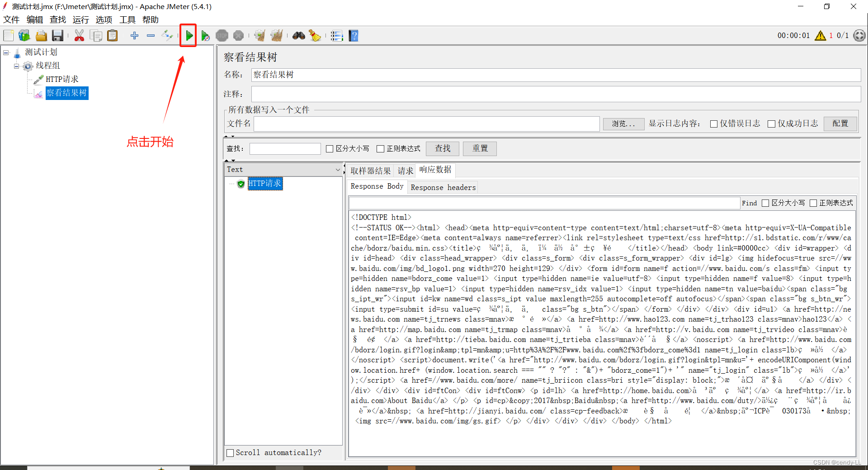Select 测试计划 root node
Image resolution: width=868 pixels, height=470 pixels.
click(41, 52)
